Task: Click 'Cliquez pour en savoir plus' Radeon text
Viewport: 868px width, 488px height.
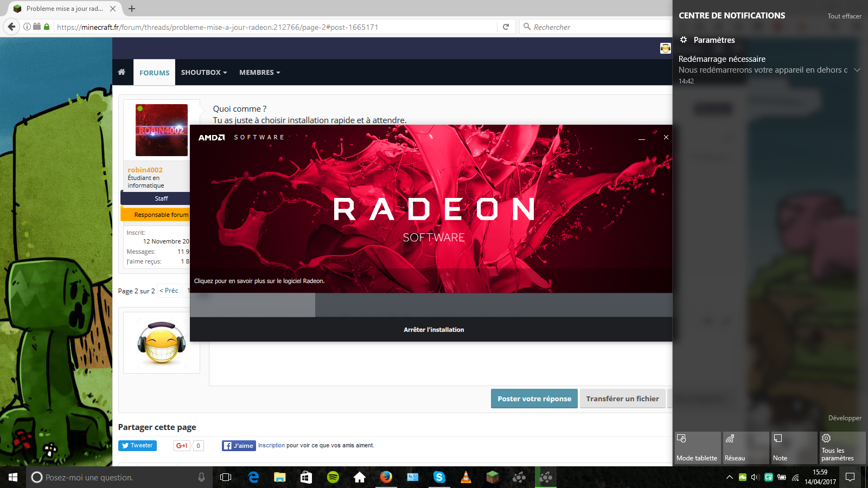Action: [x=259, y=281]
